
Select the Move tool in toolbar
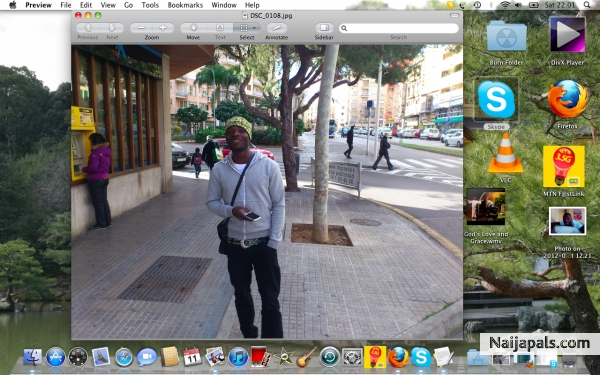(193, 28)
